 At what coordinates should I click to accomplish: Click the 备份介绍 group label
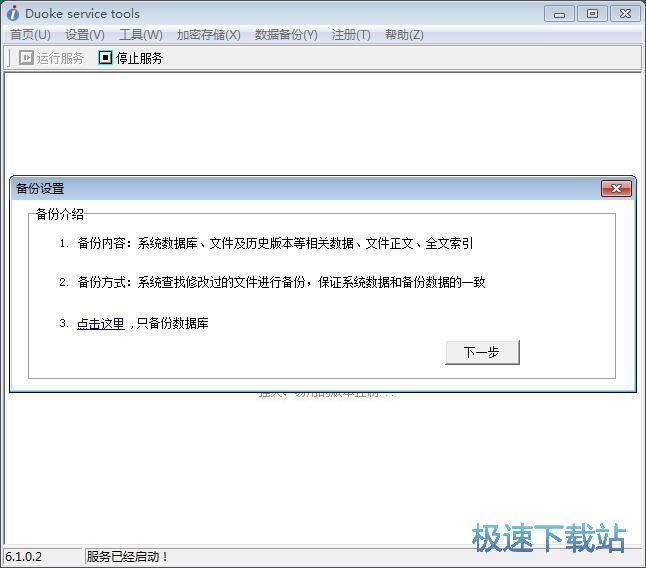60,214
